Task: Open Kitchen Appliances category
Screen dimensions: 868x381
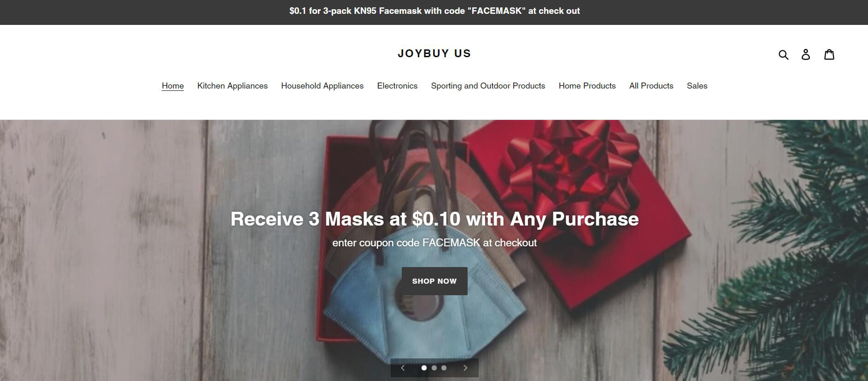Action: click(232, 86)
